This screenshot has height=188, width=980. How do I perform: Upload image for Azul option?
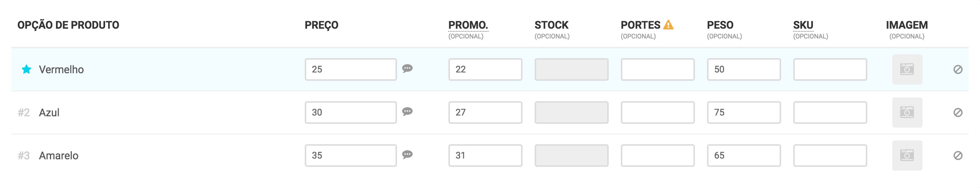point(907,112)
